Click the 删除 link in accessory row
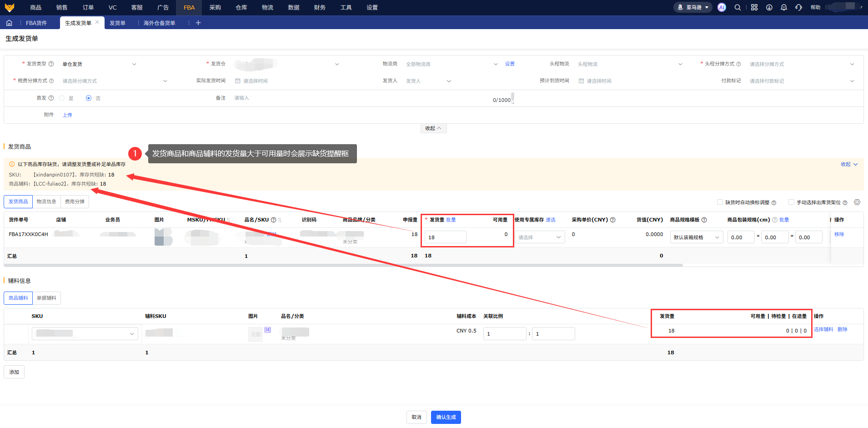Viewport: 868px width, 428px height. [843, 329]
